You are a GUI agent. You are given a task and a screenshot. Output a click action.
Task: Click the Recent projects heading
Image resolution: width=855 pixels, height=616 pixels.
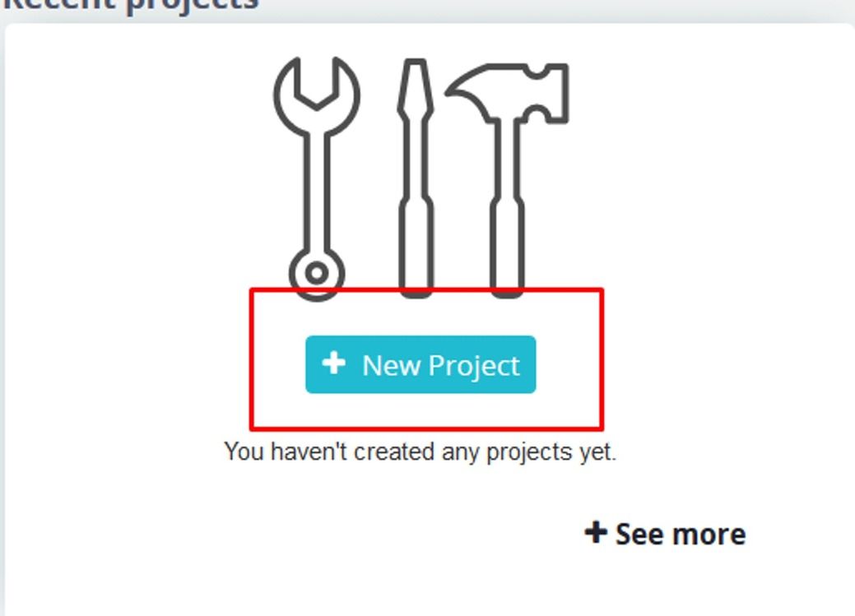pyautogui.click(x=131, y=6)
